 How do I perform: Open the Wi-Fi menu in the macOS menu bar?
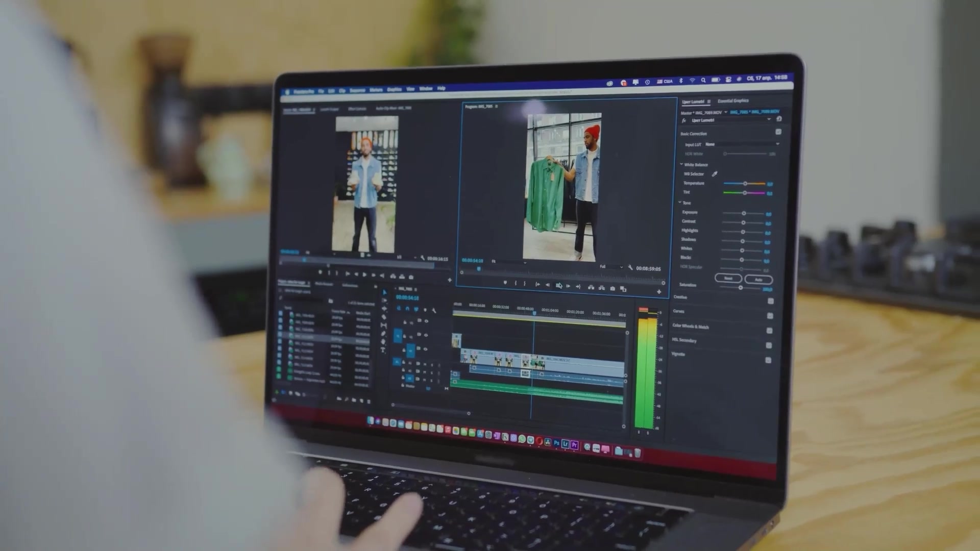(x=692, y=81)
